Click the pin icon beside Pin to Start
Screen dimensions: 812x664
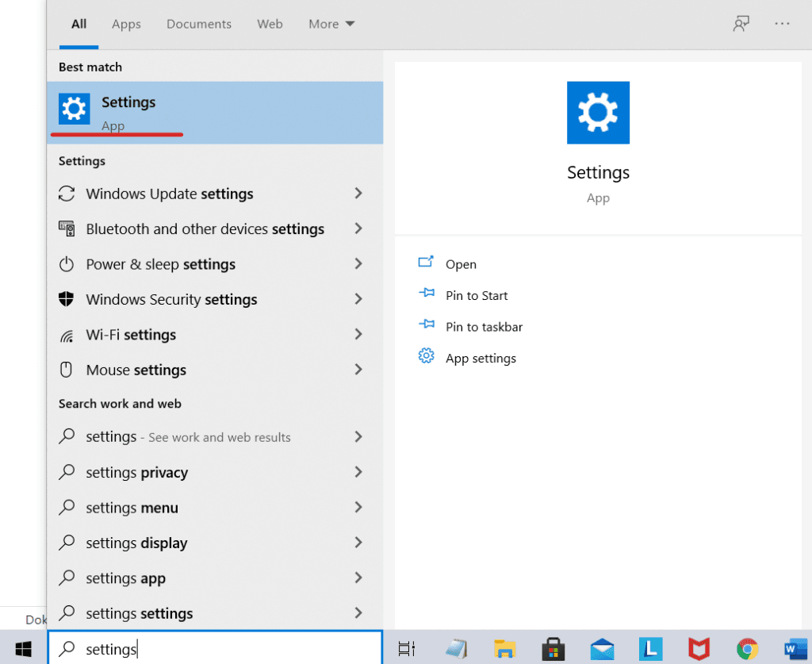coord(426,293)
